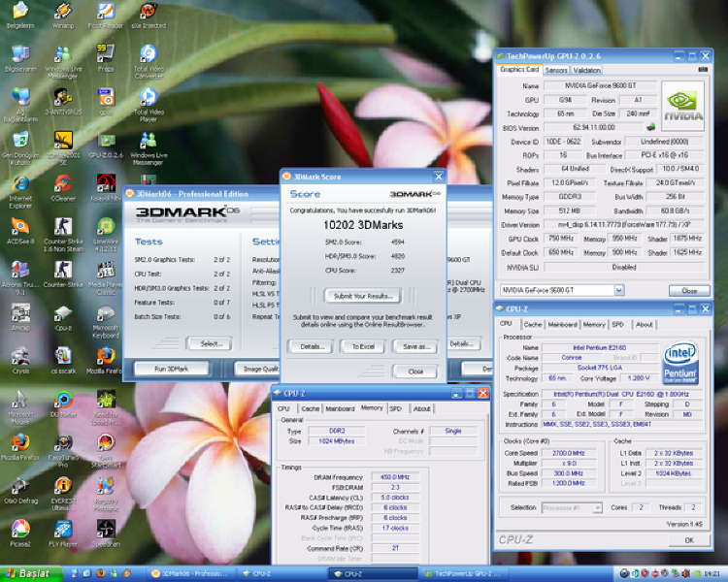This screenshot has width=728, height=582.
Task: Switch to the GPU-Z Validation tab
Action: click(586, 70)
